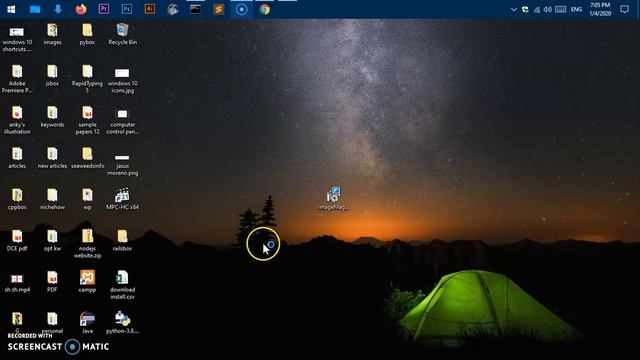Open the clock showing 7:05 PM
Viewport: 640px width, 360px height.
600,9
